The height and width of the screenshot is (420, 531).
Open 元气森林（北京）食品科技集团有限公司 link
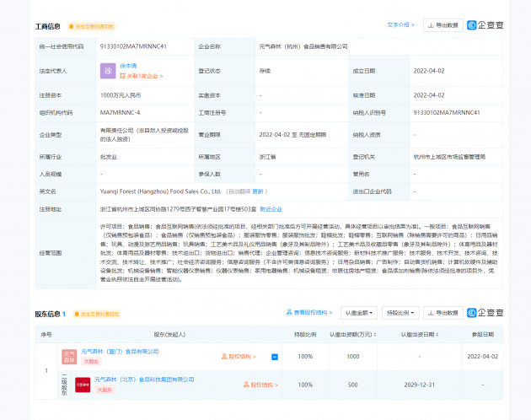point(144,380)
